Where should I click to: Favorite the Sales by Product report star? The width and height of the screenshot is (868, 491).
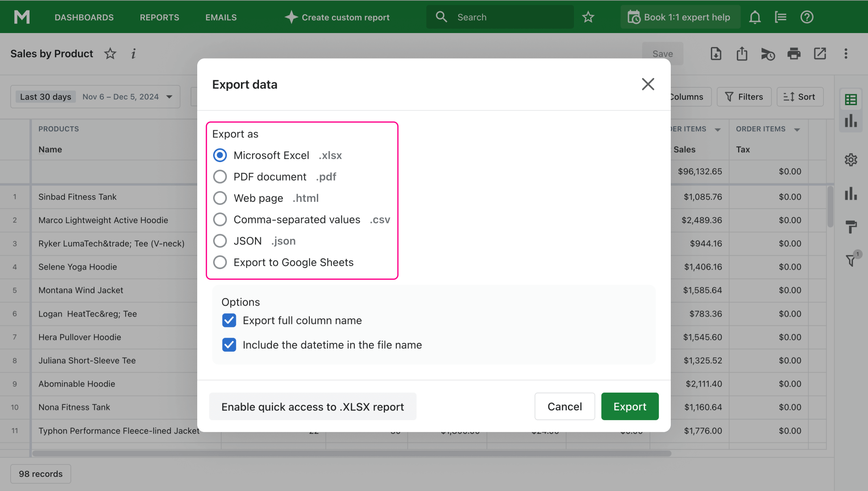(110, 54)
